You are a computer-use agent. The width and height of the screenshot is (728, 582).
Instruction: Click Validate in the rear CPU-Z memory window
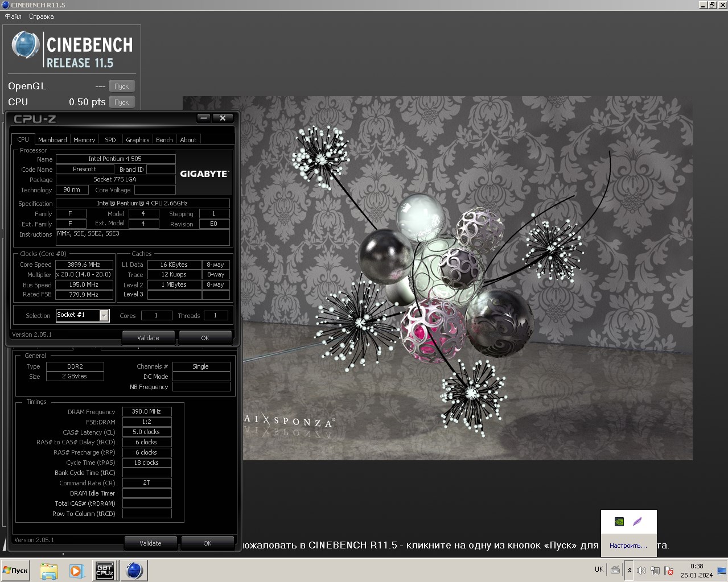[151, 543]
